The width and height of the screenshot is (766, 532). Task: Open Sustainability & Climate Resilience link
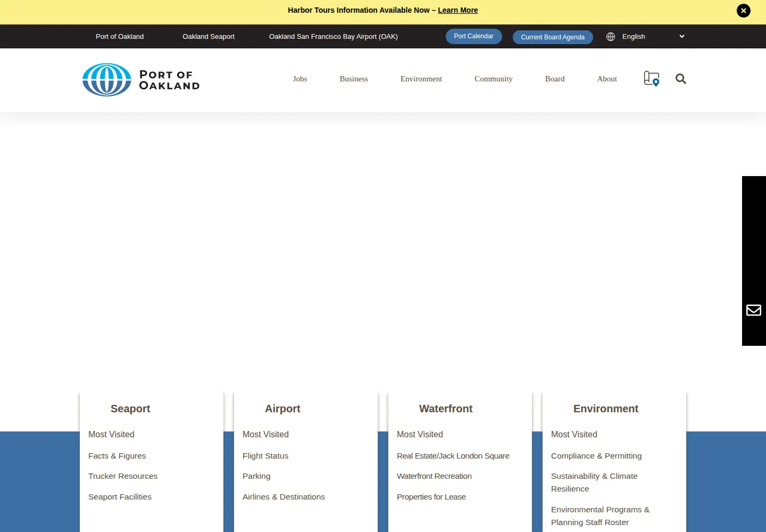tap(594, 483)
